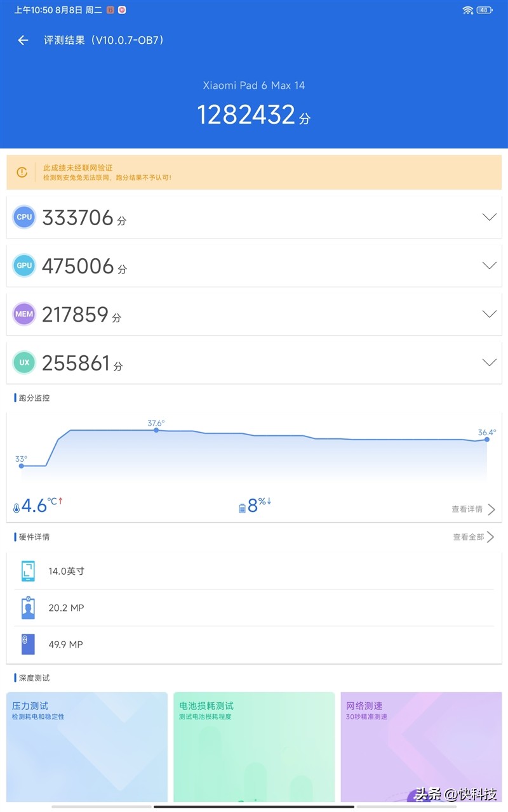Tap the 4.6℃ temperature rise value

(42, 505)
